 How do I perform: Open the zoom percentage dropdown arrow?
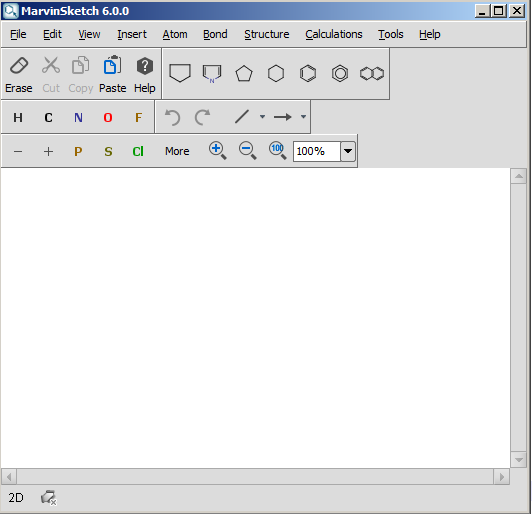tap(348, 151)
